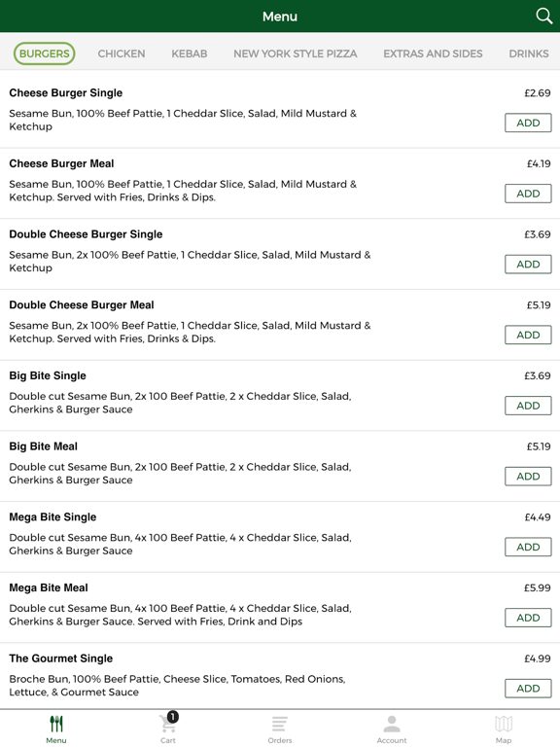
Task: Add Cheese Burger Single to cart
Action: pos(528,123)
